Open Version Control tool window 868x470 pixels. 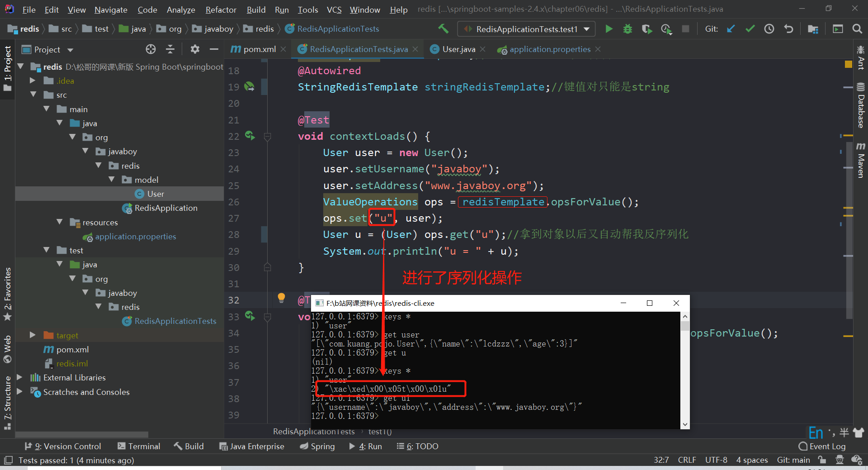(x=63, y=446)
